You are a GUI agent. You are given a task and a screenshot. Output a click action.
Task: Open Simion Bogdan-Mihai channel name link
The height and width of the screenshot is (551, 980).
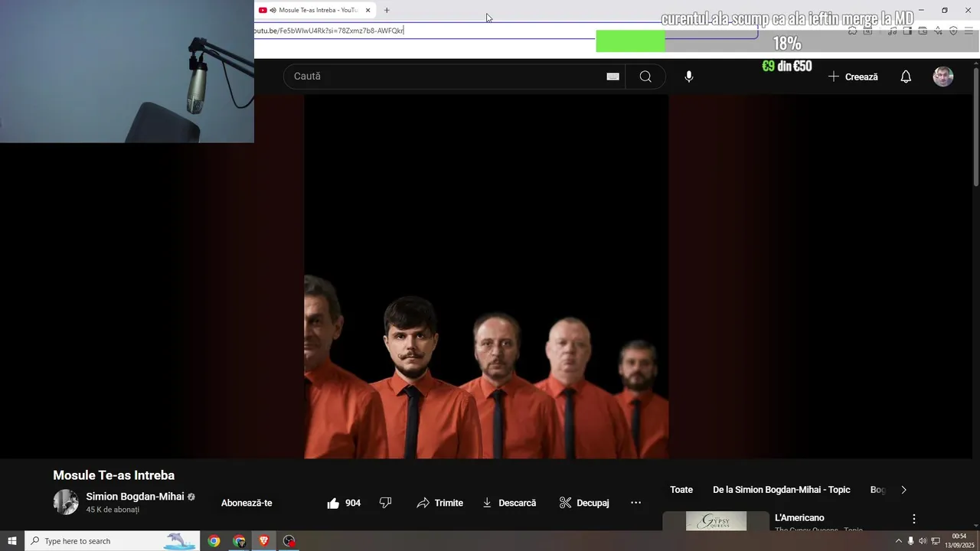pos(135,497)
